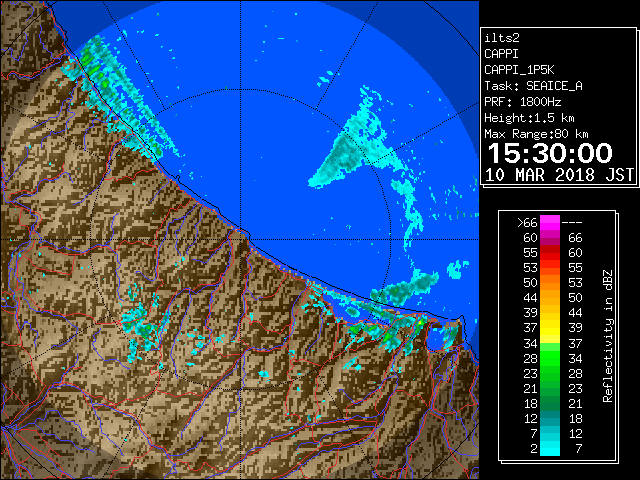Click the 15:30:00 timestamp
Screen dimensions: 640x480
(550, 153)
